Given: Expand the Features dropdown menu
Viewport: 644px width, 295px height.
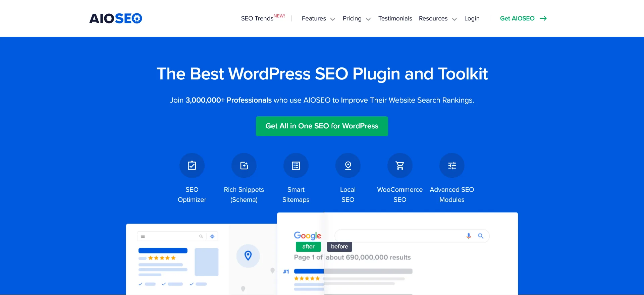Looking at the screenshot, I should (x=318, y=18).
